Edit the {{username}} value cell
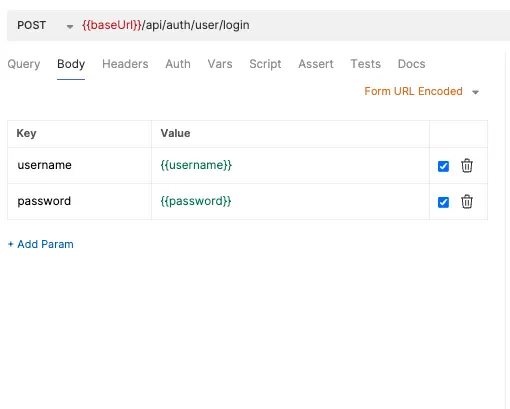The height and width of the screenshot is (409, 510). (290, 165)
